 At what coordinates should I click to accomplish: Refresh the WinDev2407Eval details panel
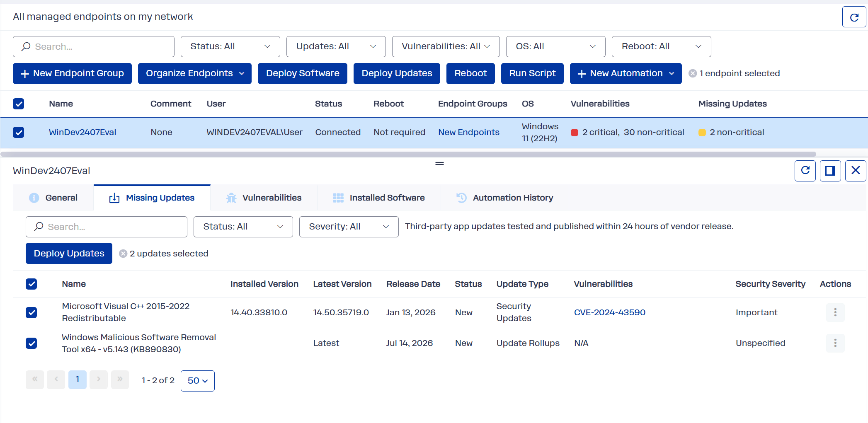pos(805,171)
